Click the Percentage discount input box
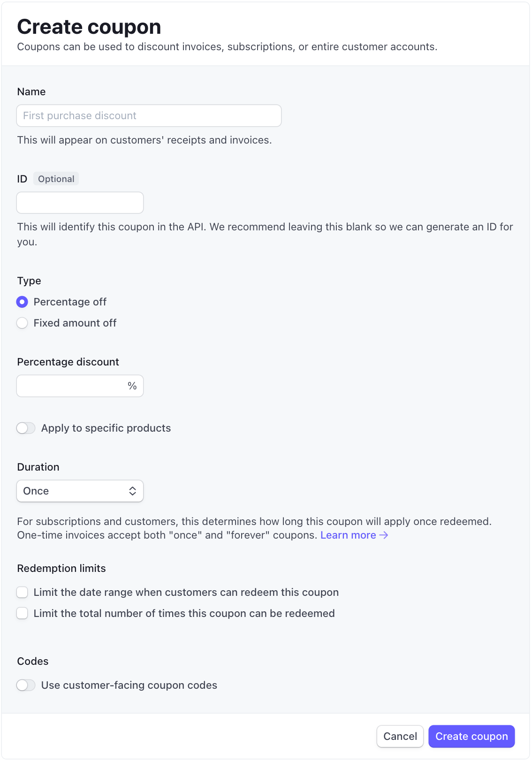 [70, 386]
